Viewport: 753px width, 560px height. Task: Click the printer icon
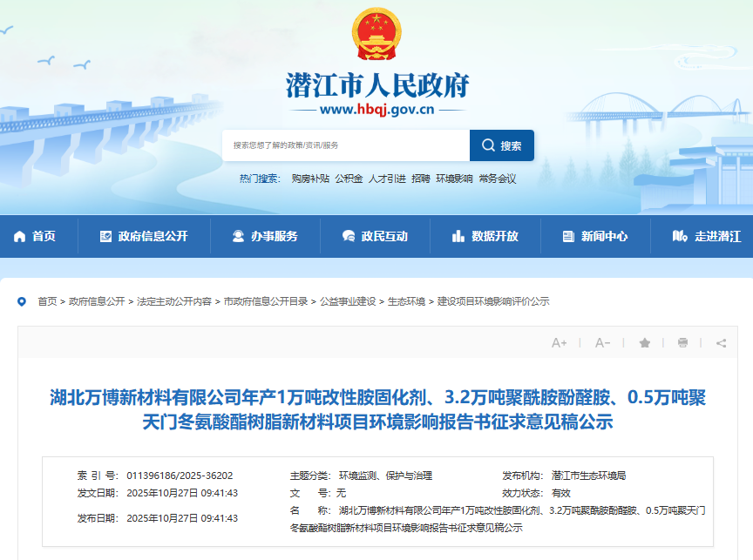pyautogui.click(x=682, y=343)
